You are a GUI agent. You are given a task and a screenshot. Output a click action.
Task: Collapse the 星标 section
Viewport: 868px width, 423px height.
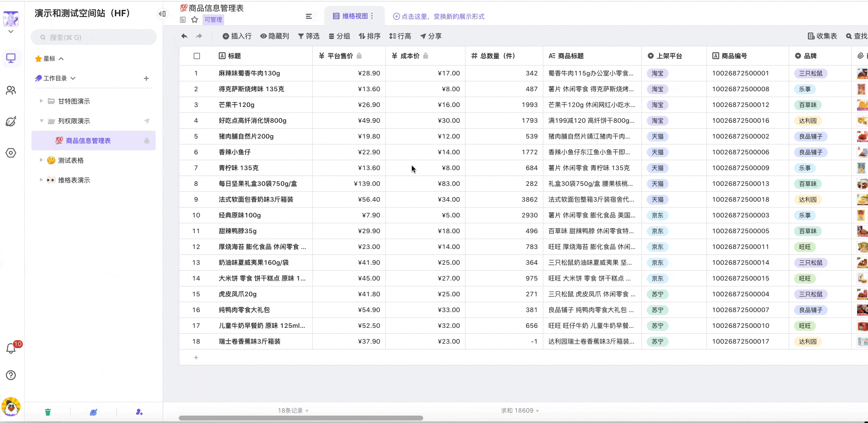pyautogui.click(x=61, y=59)
